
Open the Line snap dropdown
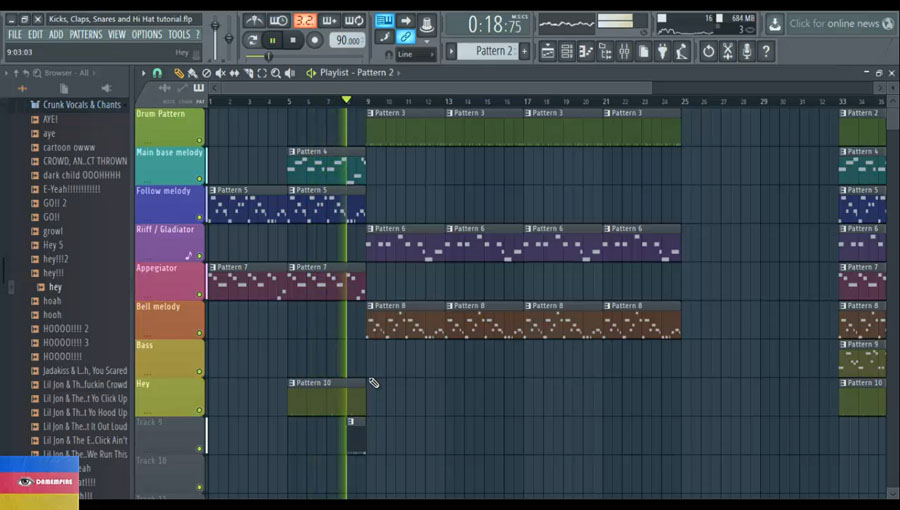[415, 54]
